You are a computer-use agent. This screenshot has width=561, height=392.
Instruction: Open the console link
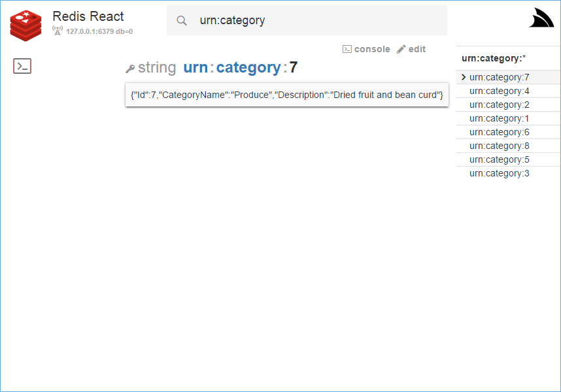371,49
